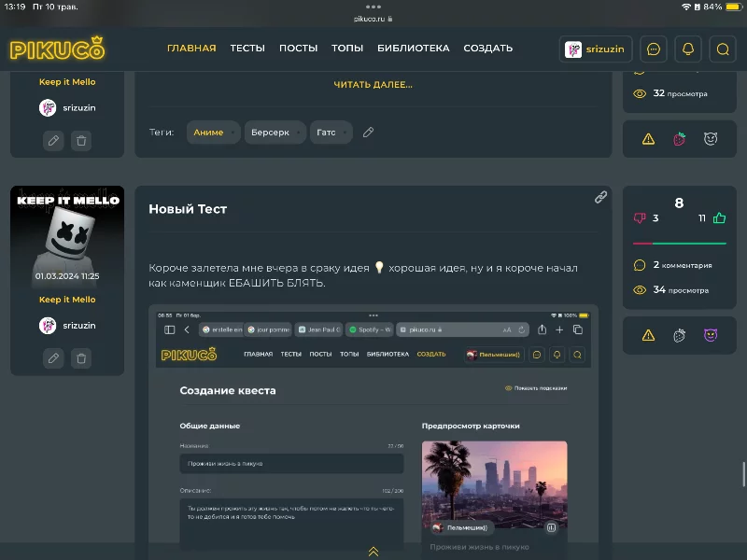Report via warning triangle below 32 просмотра
The height and width of the screenshot is (560, 747).
[x=648, y=139]
